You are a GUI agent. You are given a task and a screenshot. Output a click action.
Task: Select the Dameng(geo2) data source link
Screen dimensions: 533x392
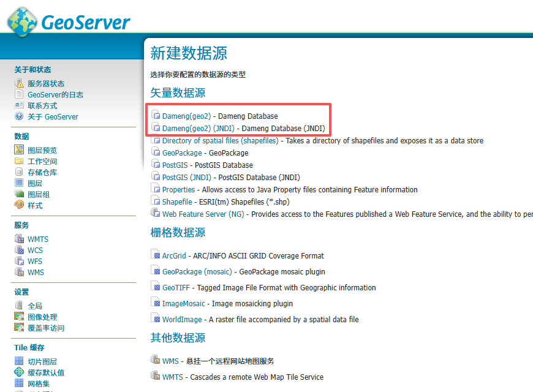coord(187,116)
